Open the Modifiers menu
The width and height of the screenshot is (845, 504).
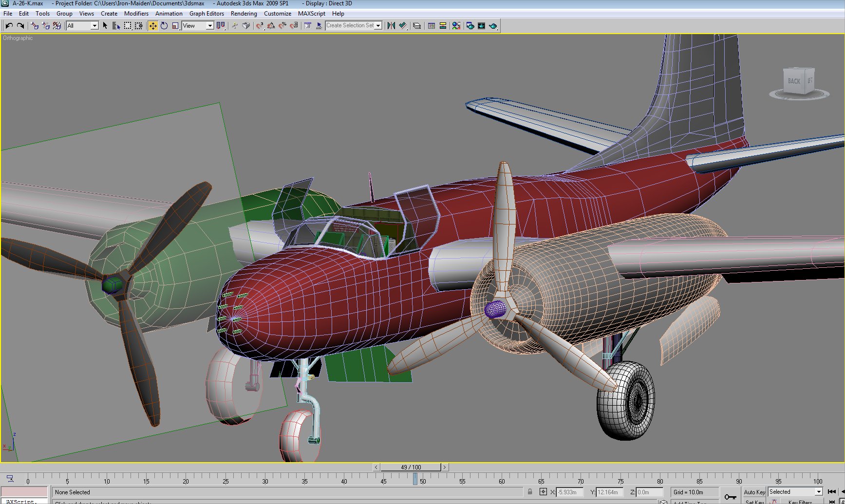click(136, 14)
